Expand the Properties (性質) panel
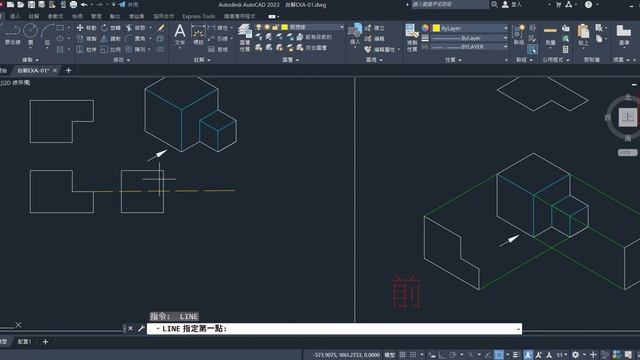 (453, 60)
